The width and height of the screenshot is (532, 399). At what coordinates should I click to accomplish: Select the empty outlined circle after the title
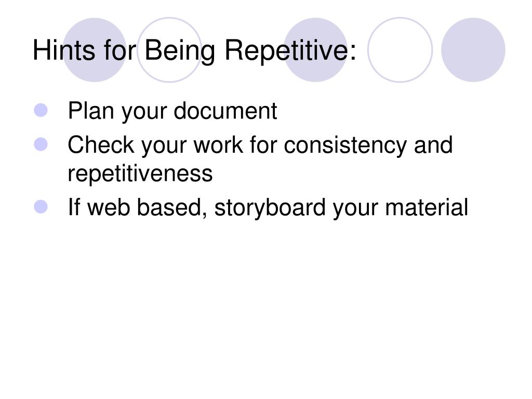tap(400, 50)
